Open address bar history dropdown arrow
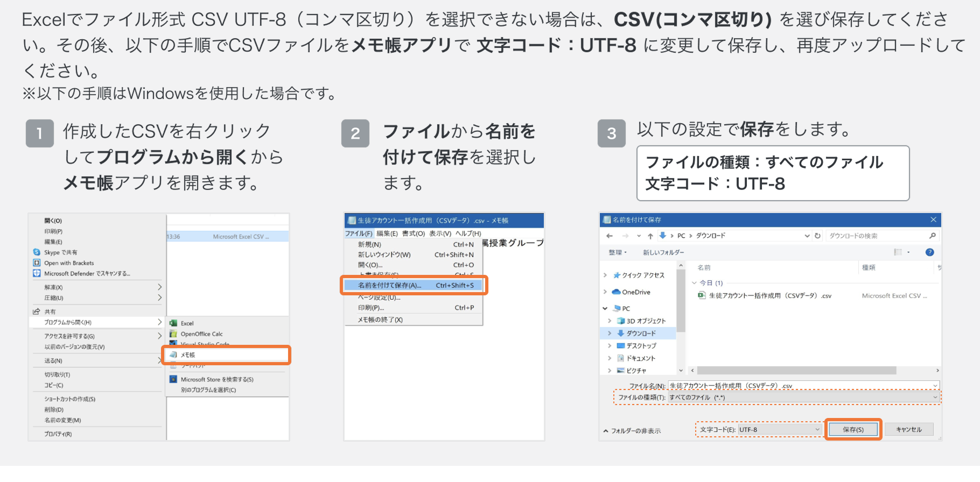The height and width of the screenshot is (482, 980). point(807,236)
